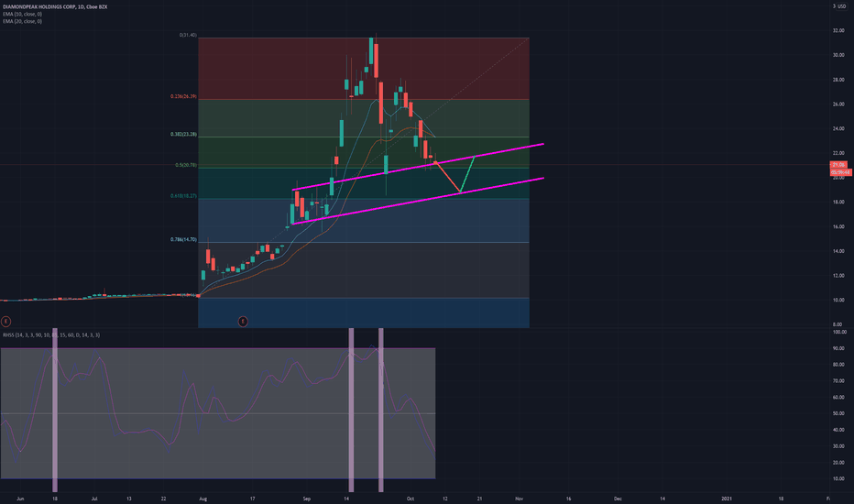Select the 0.618(18.27) Fibonacci level label
Image resolution: width=854 pixels, height=504 pixels.
(x=183, y=196)
